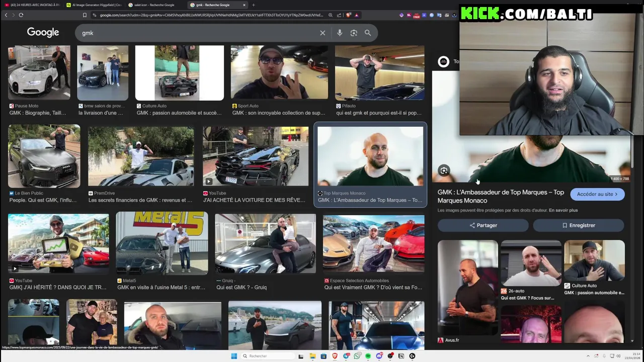Screen dimensions: 644x362
Task: Open Google Lens image search icon
Action: (354, 33)
